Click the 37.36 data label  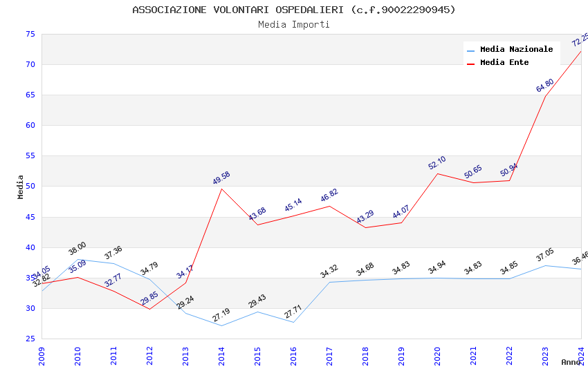click(113, 252)
